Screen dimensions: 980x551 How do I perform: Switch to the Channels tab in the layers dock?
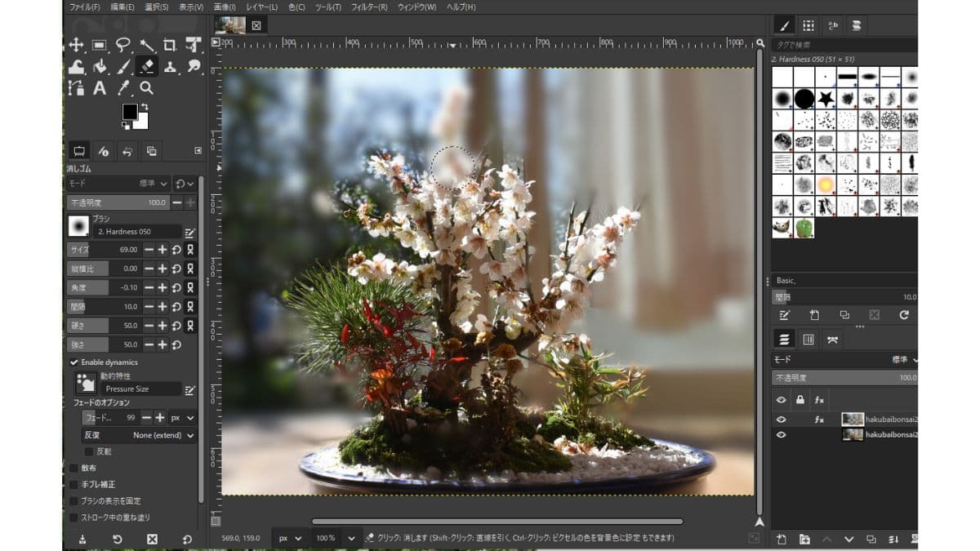pos(809,339)
